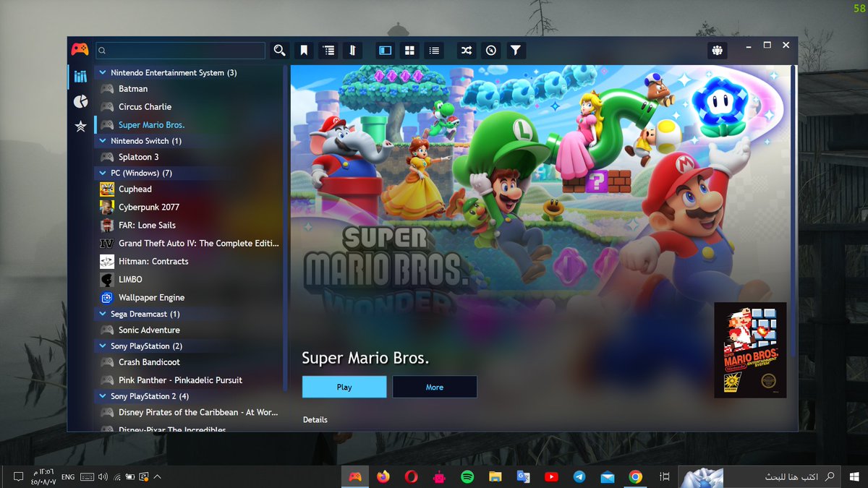Open the star sidebar view icon
Image resolution: width=868 pixels, height=488 pixels.
point(80,127)
